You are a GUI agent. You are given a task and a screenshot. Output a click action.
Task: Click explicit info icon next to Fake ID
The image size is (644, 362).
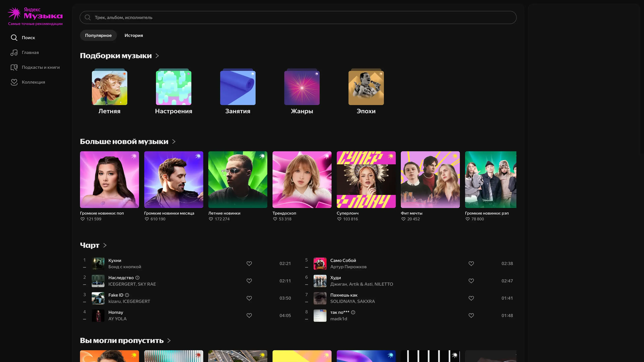[x=127, y=295]
